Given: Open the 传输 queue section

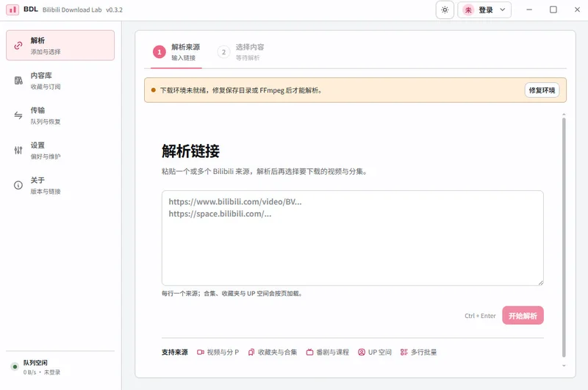Looking at the screenshot, I should coord(60,115).
